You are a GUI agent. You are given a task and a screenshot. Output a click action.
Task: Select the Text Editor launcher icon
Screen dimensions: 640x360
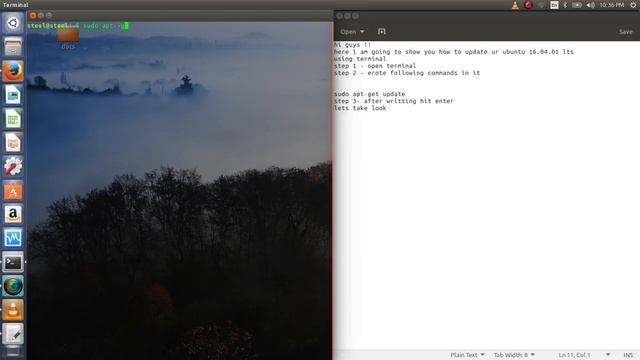click(13, 334)
